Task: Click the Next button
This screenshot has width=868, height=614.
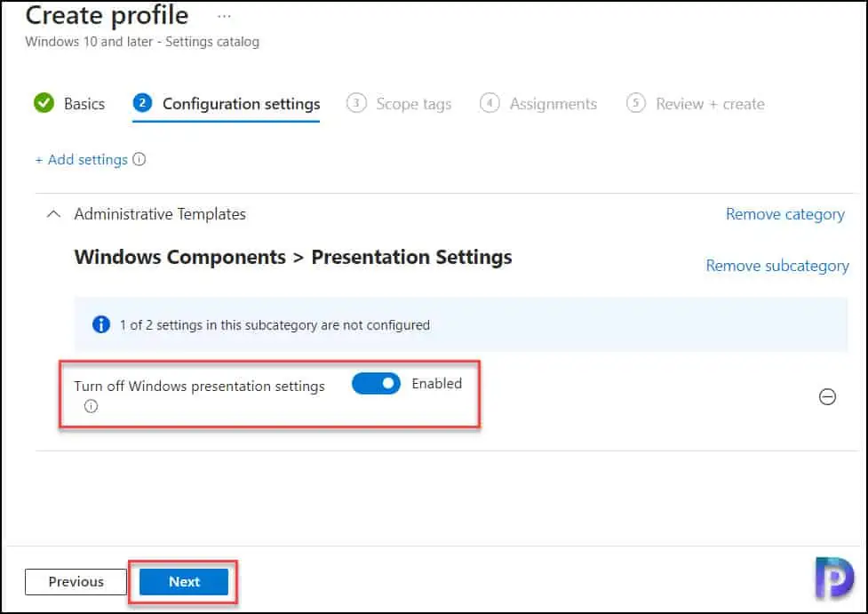Action: (x=184, y=582)
